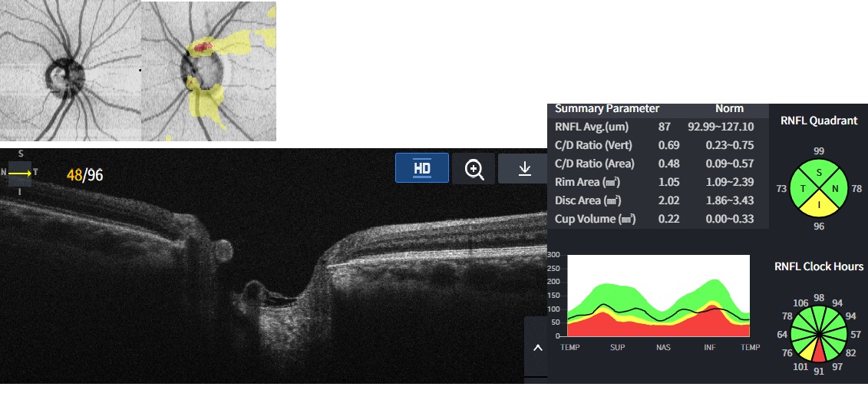Image resolution: width=868 pixels, height=410 pixels.
Task: Select the clock hour value 57
Action: 856,335
